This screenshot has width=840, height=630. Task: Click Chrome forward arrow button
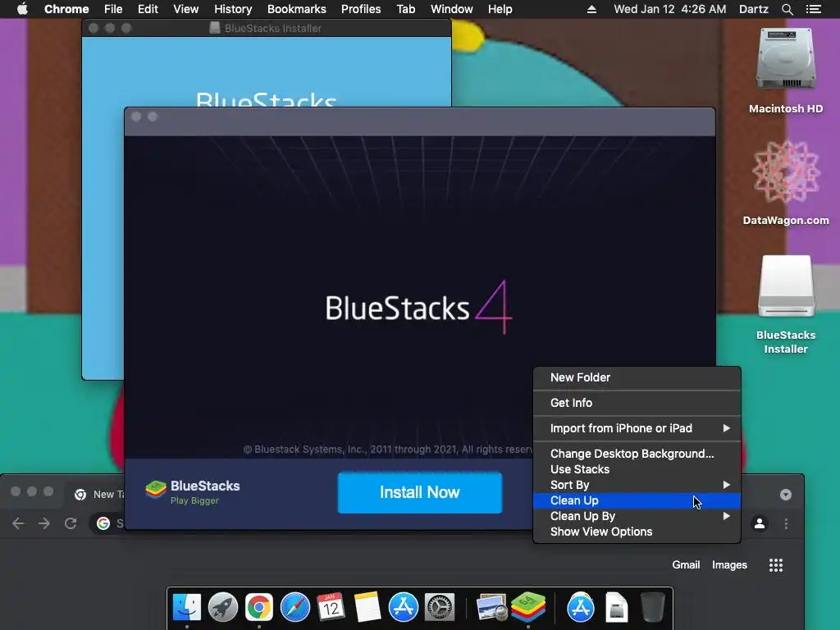pos(44,523)
